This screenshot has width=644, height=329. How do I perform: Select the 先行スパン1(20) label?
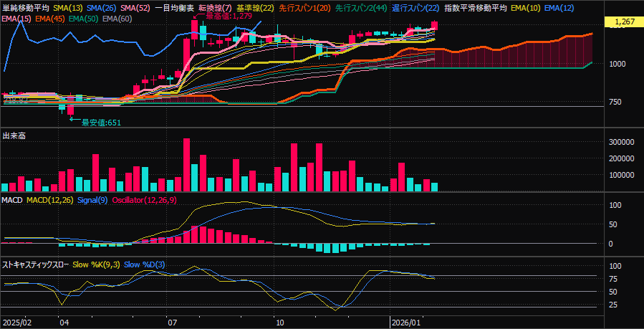(x=305, y=7)
